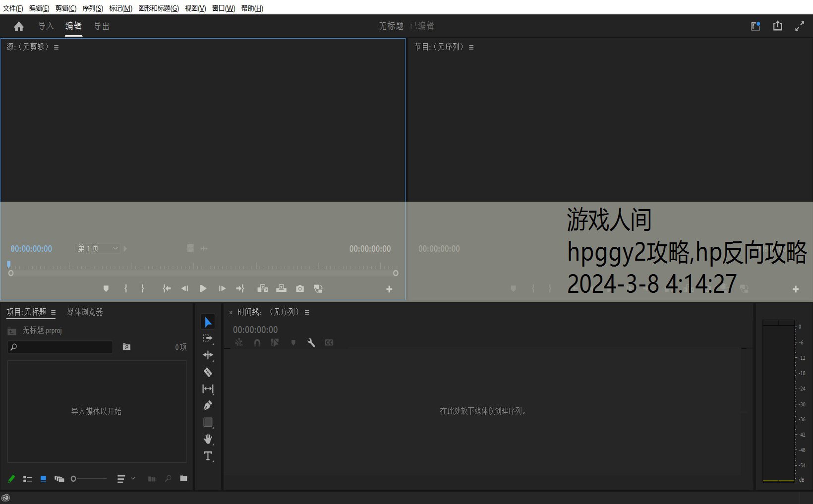Open the Timeline panel menu (时间线)

307,312
